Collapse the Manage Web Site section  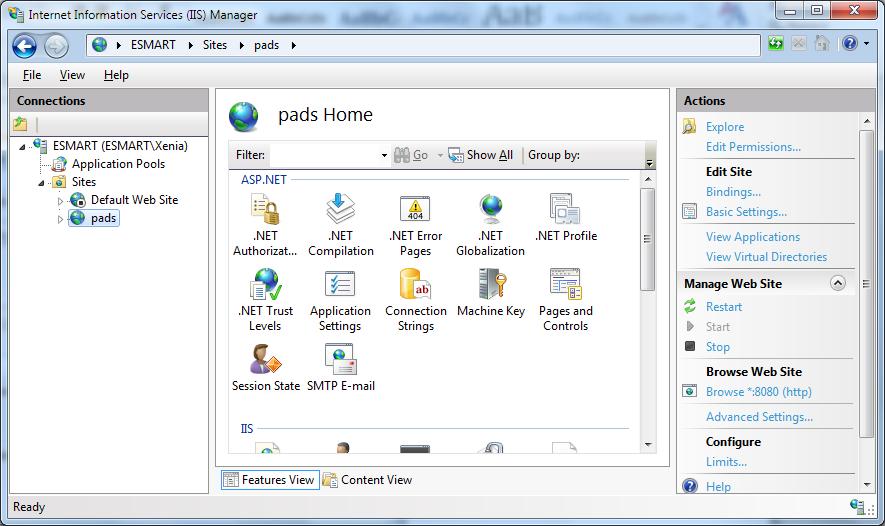[838, 283]
